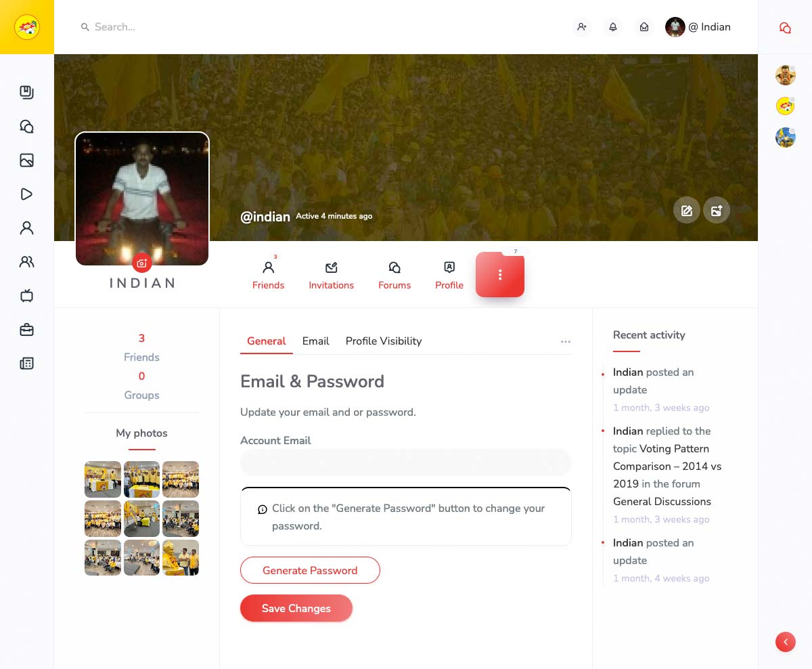This screenshot has height=669, width=812.
Task: Click the friend requests icon in header
Action: click(581, 27)
